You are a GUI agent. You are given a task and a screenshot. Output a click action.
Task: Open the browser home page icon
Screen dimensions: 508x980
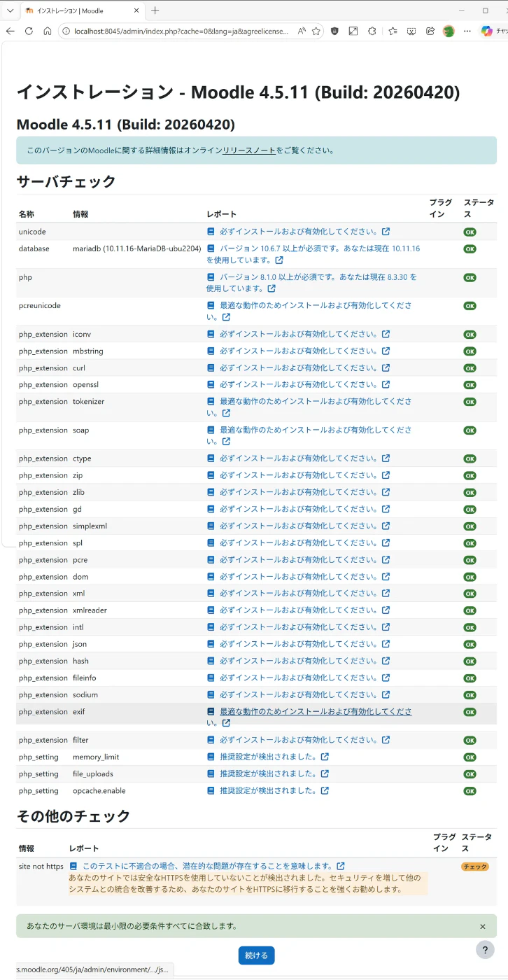point(48,31)
